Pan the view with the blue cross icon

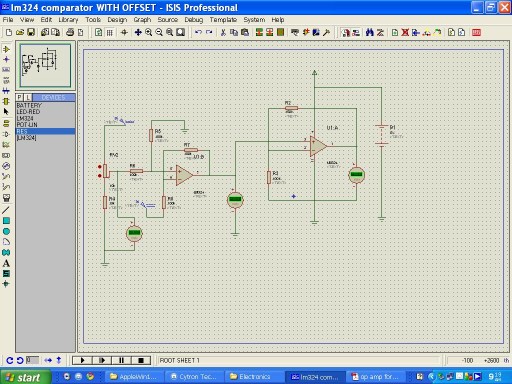point(138,32)
